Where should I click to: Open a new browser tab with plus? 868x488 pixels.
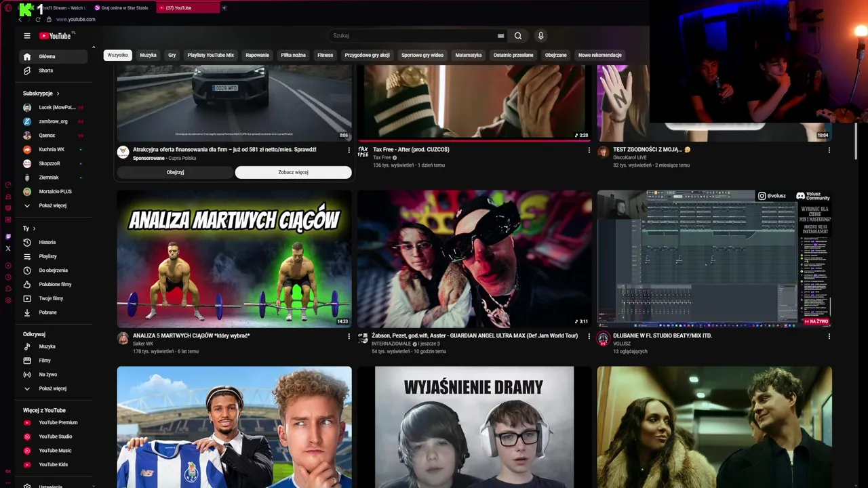point(224,8)
